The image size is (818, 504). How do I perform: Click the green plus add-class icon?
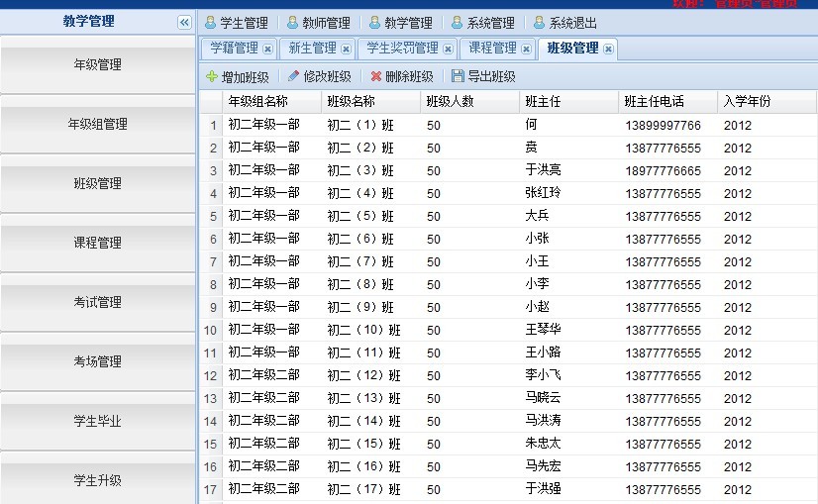coord(211,76)
